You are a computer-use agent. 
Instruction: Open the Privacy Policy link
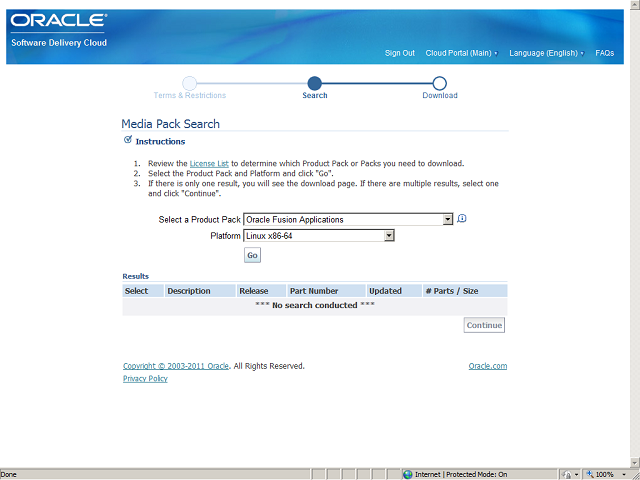[x=145, y=378]
